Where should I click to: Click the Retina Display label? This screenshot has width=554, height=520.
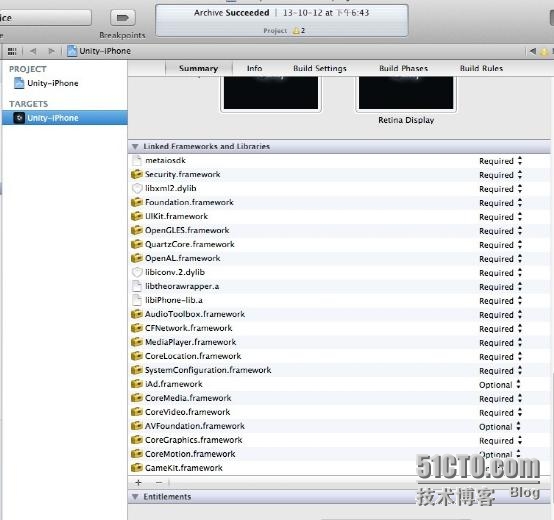(x=406, y=120)
